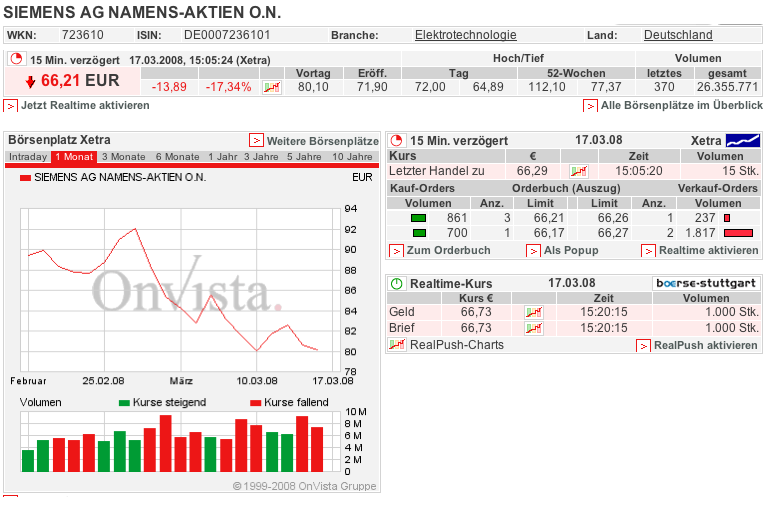Viewport: 768px width, 506px height.
Task: Click green volume bar for 700 buy order
Action: tap(419, 233)
